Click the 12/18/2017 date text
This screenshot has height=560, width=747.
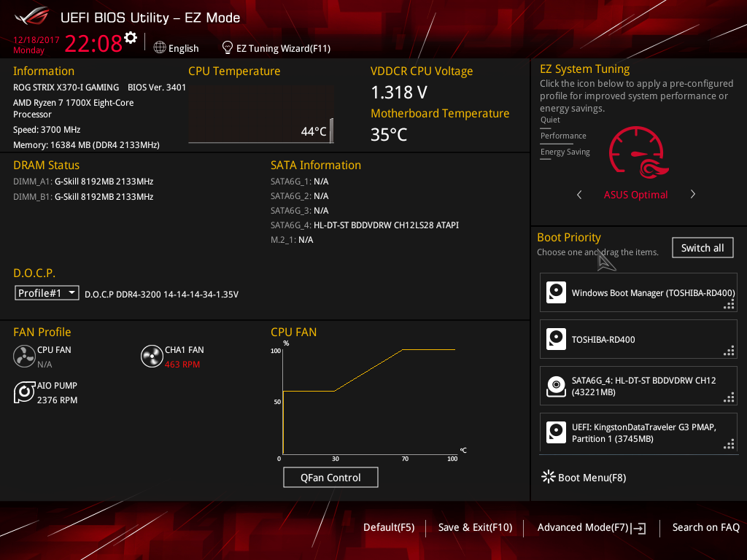[x=36, y=40]
